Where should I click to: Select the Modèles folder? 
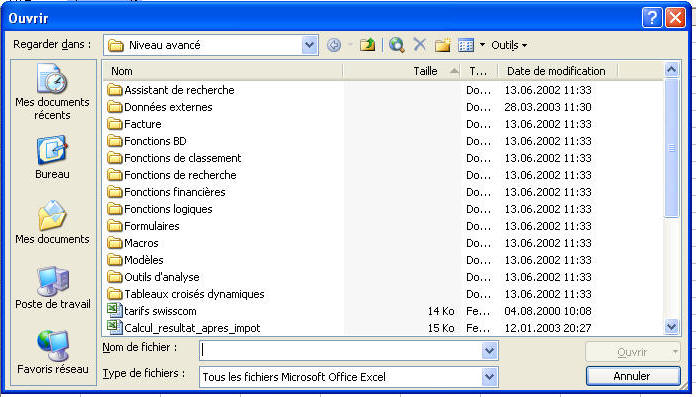pos(135,260)
